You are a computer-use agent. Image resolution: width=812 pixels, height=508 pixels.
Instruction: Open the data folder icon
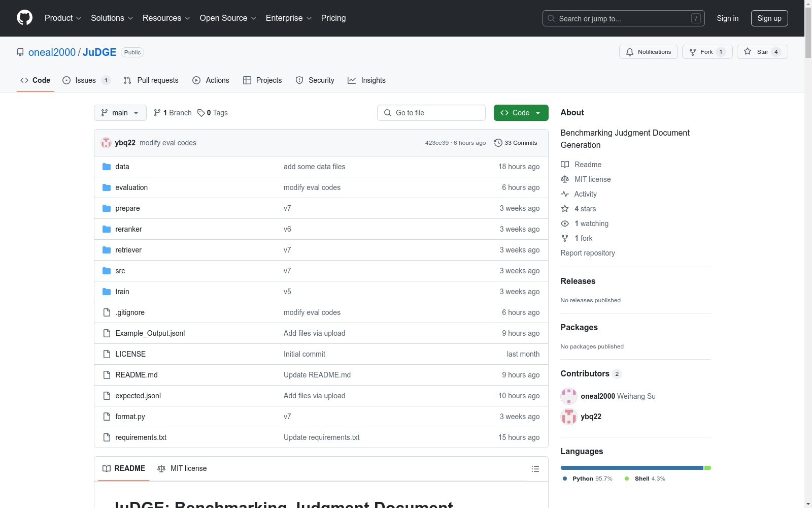(107, 167)
